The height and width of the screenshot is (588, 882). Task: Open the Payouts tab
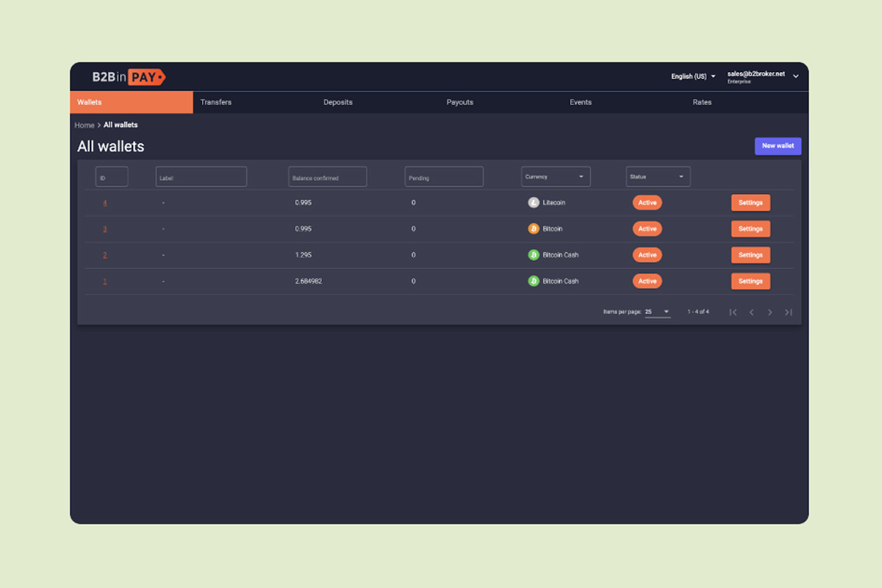(x=460, y=102)
